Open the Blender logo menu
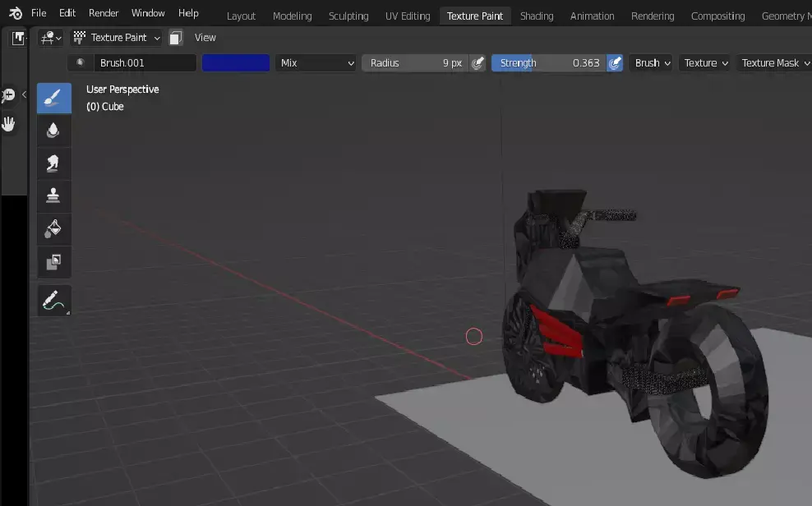Image resolution: width=812 pixels, height=506 pixels. (15, 13)
